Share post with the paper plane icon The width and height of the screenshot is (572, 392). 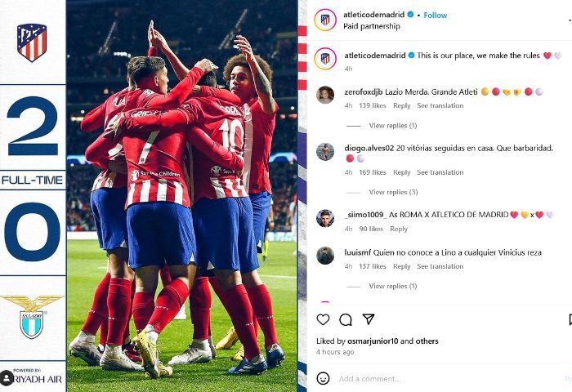coord(369,319)
